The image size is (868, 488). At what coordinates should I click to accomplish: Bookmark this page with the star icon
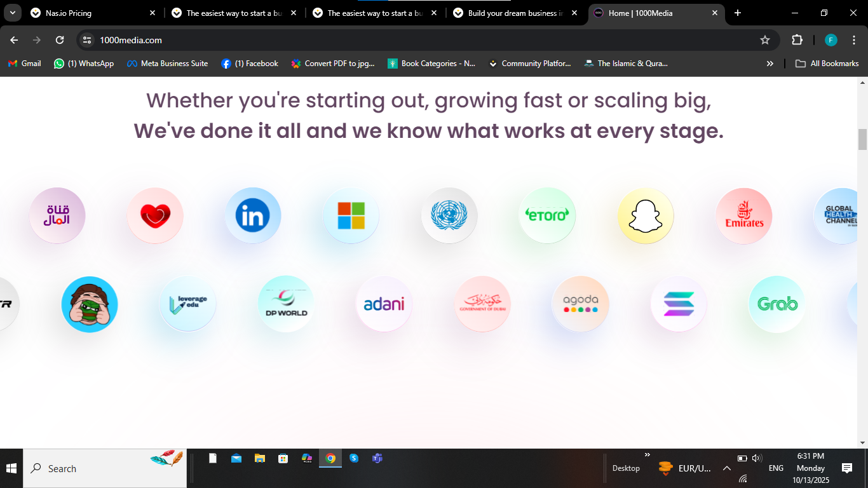click(765, 40)
